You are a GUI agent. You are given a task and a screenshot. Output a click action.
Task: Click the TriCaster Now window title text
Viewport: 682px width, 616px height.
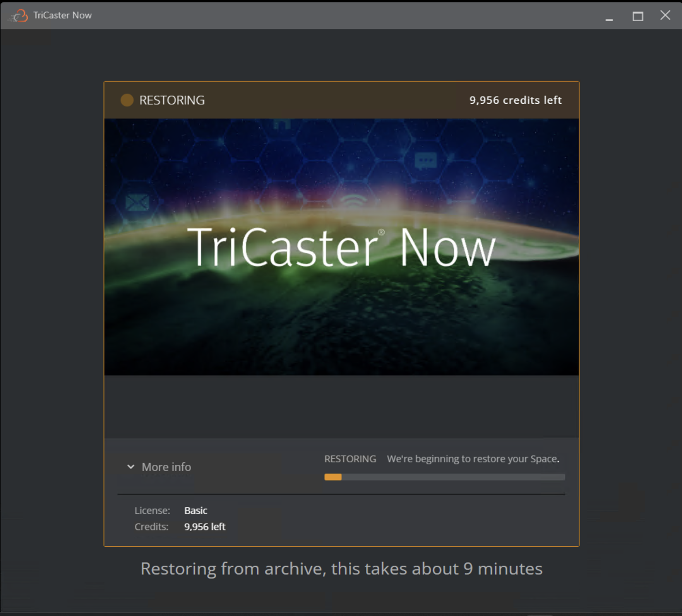pyautogui.click(x=63, y=15)
